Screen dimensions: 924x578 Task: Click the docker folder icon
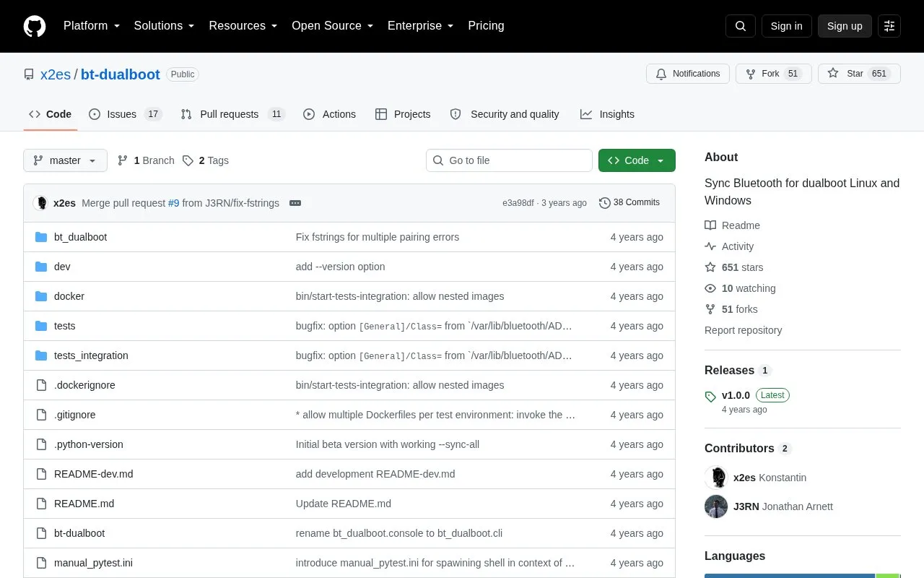click(x=41, y=296)
